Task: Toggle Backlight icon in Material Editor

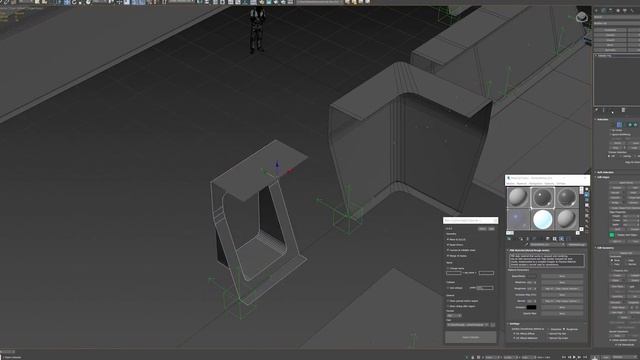Action: coord(587,195)
